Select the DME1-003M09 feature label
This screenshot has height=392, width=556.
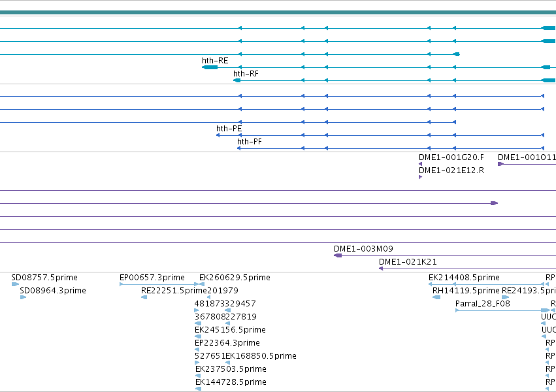click(x=363, y=249)
